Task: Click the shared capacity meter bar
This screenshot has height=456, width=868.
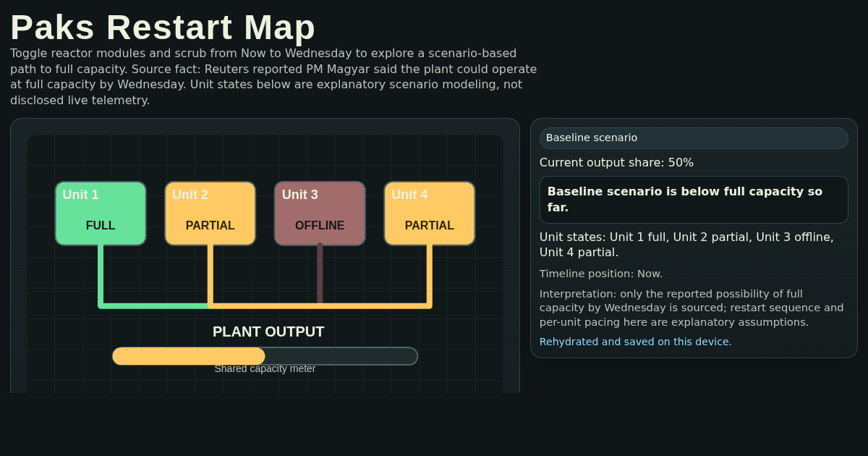Action: pyautogui.click(x=265, y=356)
